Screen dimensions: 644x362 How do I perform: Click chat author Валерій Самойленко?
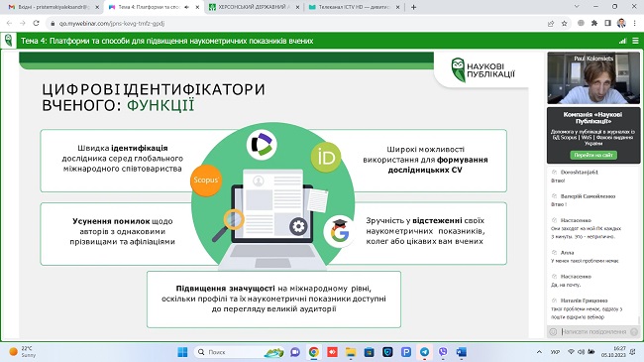[x=588, y=196]
